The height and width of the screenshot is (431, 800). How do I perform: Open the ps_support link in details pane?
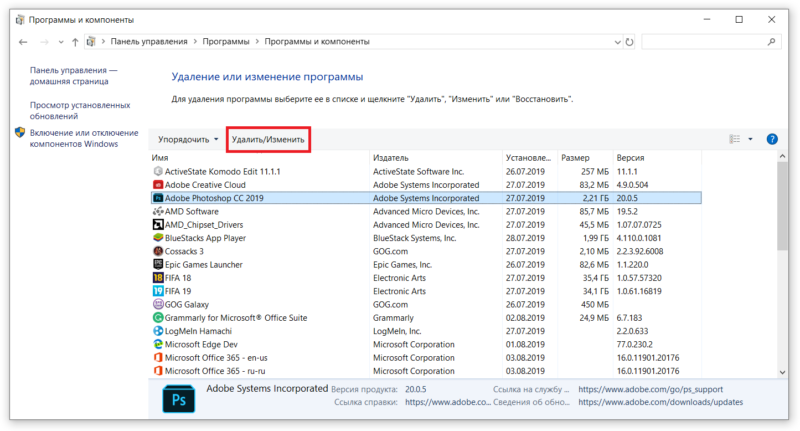[651, 389]
